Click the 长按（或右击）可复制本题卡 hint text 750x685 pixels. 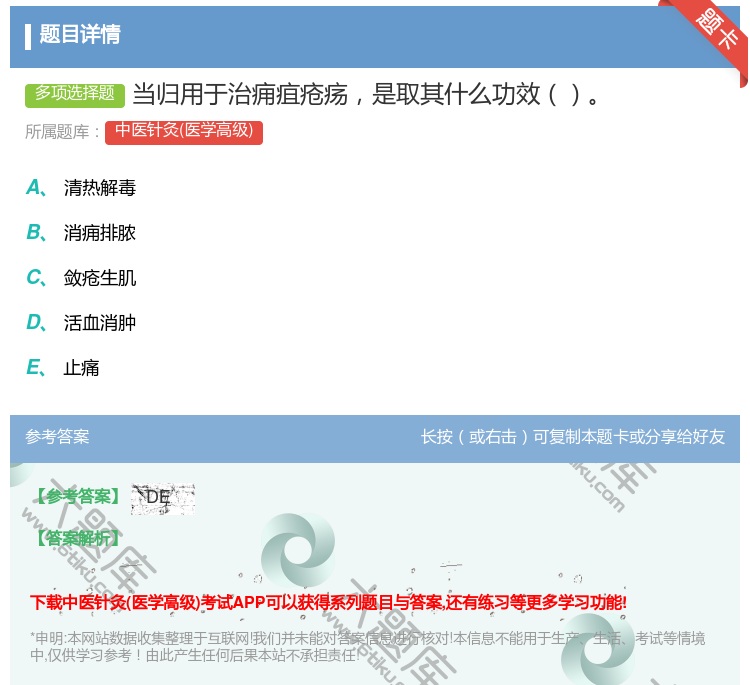pyautogui.click(x=573, y=436)
